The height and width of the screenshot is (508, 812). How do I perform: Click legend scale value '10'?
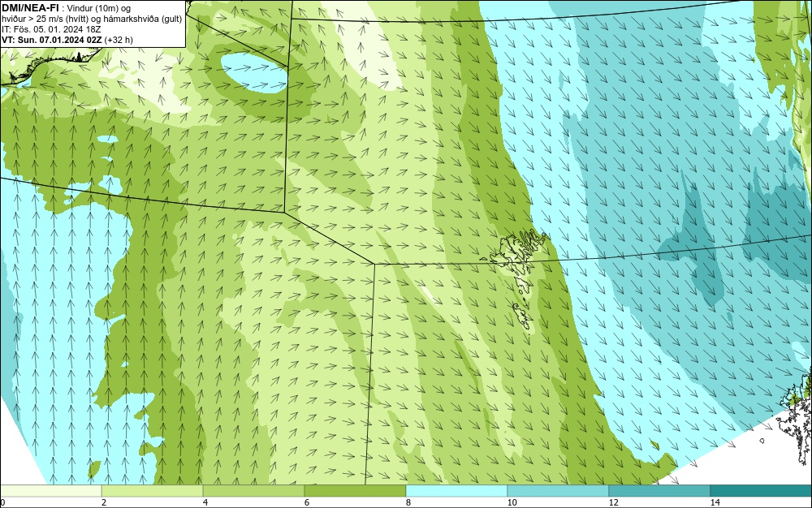tap(512, 503)
